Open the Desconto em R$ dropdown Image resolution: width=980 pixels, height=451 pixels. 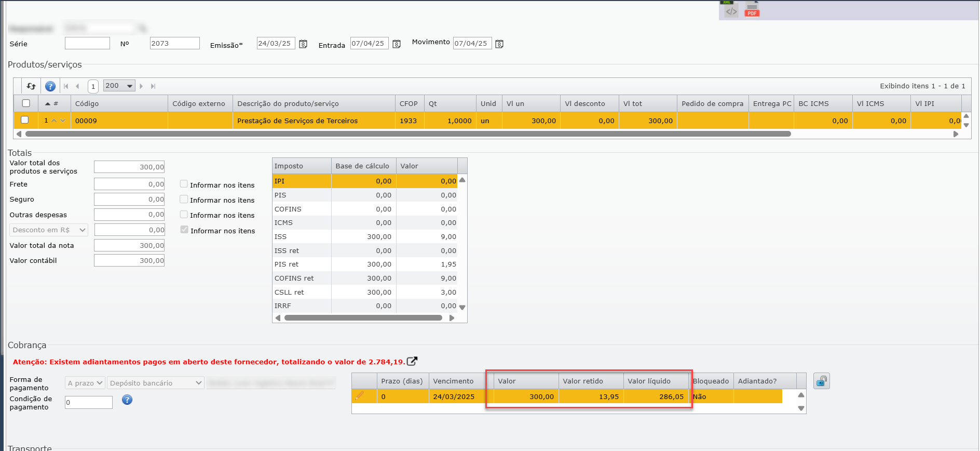(49, 230)
